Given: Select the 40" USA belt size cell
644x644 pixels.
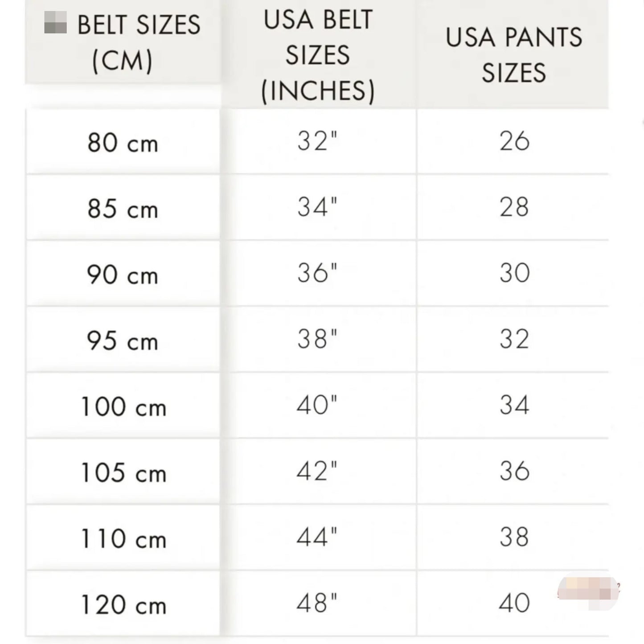Looking at the screenshot, I should pyautogui.click(x=318, y=406).
